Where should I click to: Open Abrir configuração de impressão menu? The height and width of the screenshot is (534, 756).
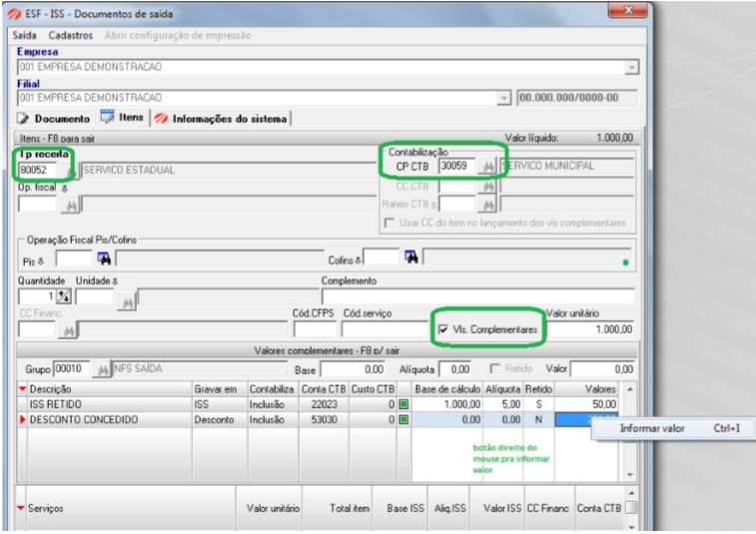coord(178,35)
